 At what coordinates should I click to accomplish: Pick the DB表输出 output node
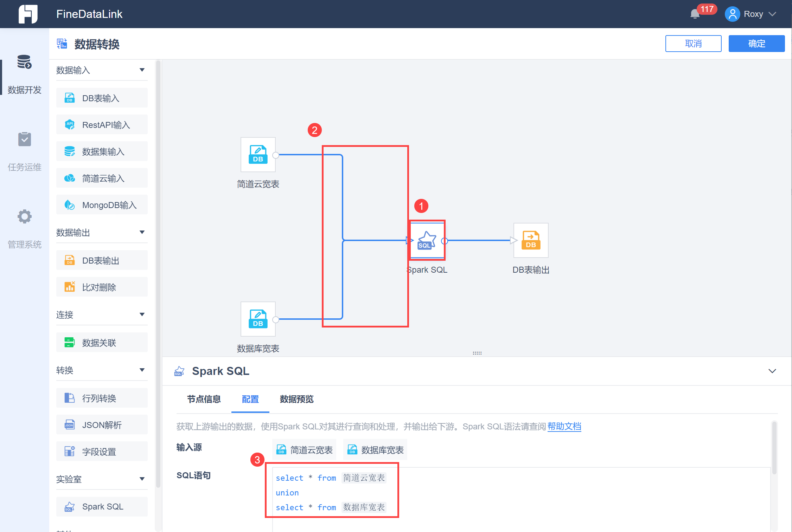(x=102, y=260)
